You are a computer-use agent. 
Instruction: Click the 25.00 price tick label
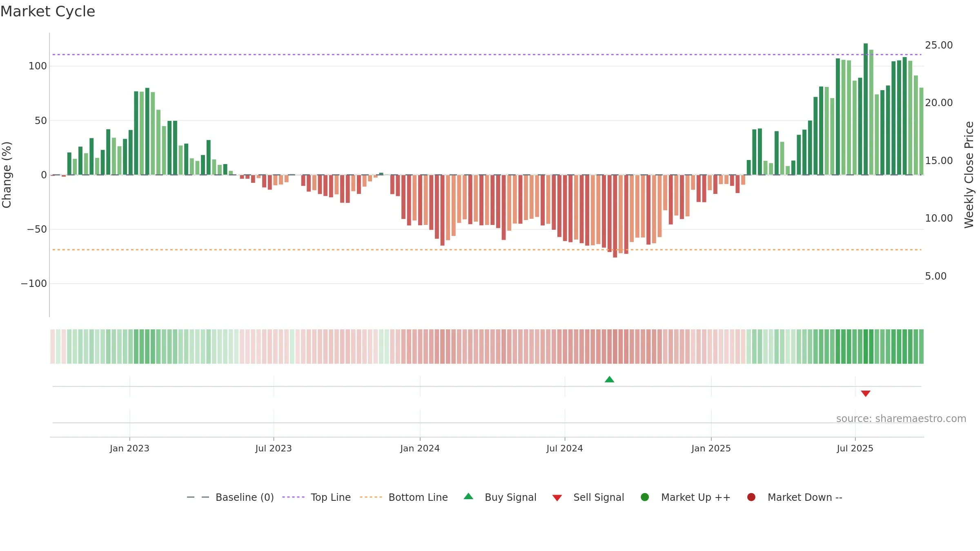coord(939,45)
